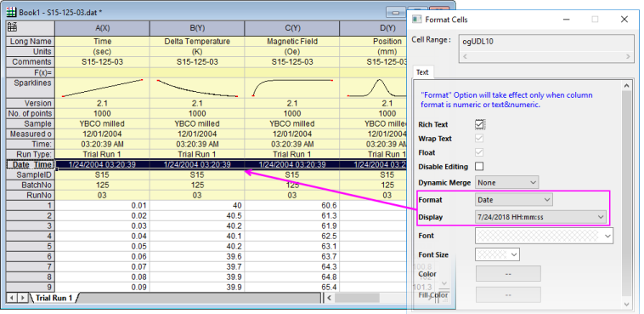
Task: Click the Format Cells dialog icon
Action: [416, 20]
